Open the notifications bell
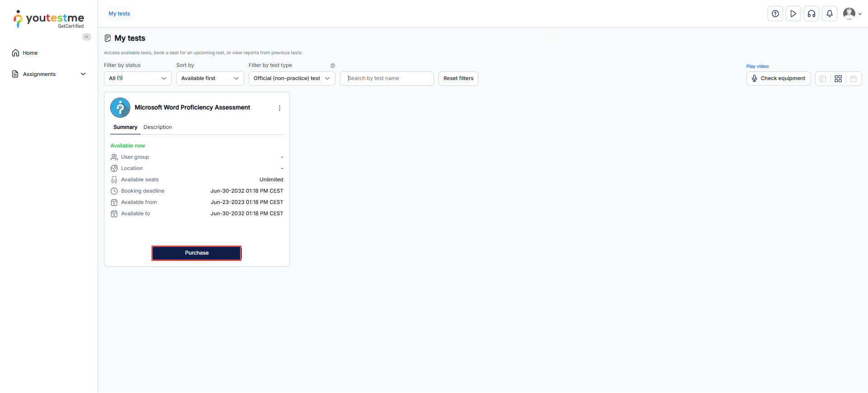This screenshot has height=393, width=868. click(830, 14)
